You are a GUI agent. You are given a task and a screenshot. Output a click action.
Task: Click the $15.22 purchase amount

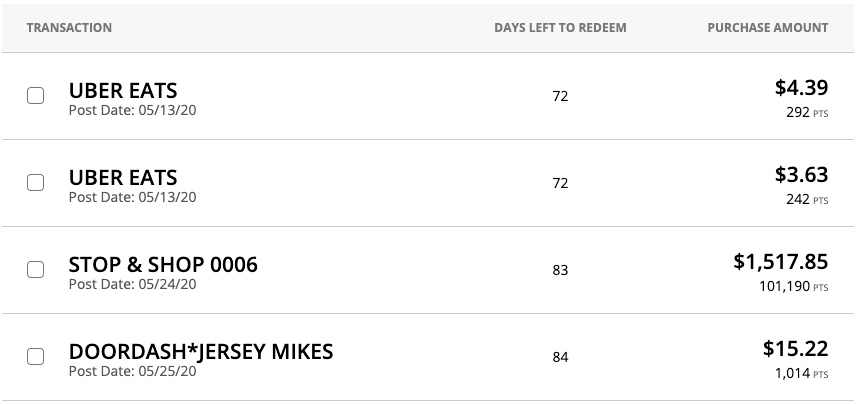796,349
